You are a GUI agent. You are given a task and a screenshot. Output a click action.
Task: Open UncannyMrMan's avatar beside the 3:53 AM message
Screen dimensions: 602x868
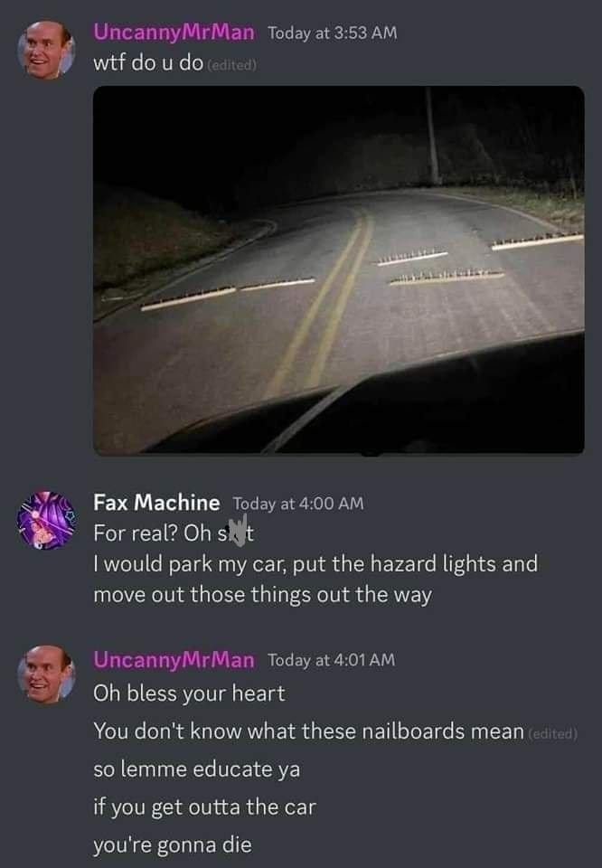46,50
